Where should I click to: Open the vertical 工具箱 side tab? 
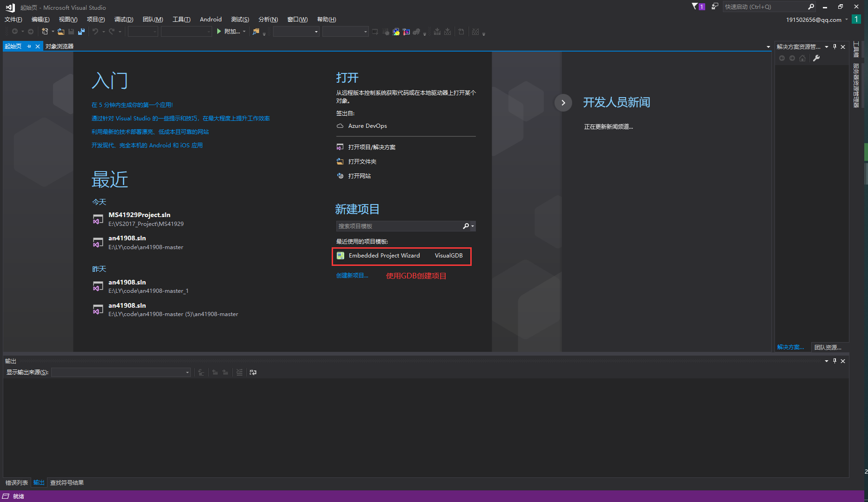pos(856,49)
